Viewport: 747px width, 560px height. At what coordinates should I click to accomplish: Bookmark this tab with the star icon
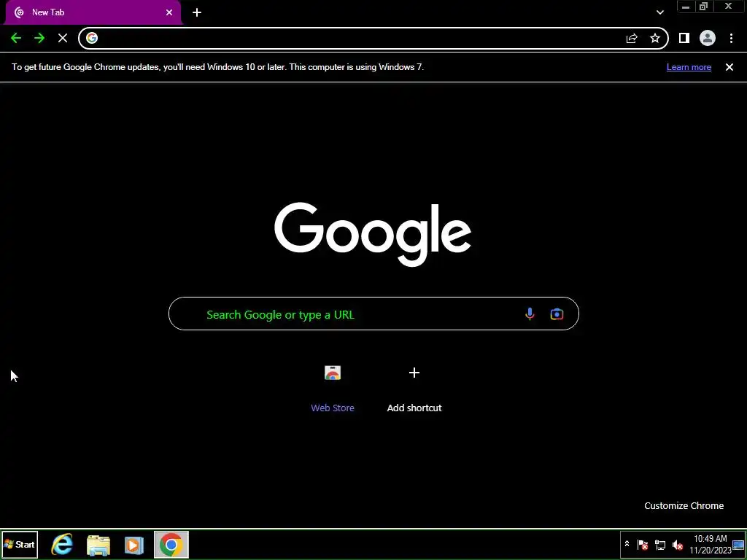tap(655, 38)
